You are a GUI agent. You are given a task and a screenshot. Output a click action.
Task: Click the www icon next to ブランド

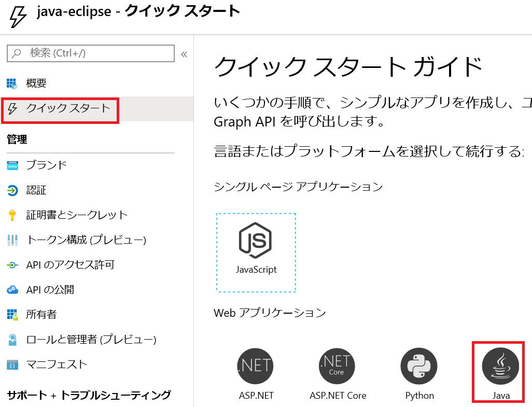point(12,165)
